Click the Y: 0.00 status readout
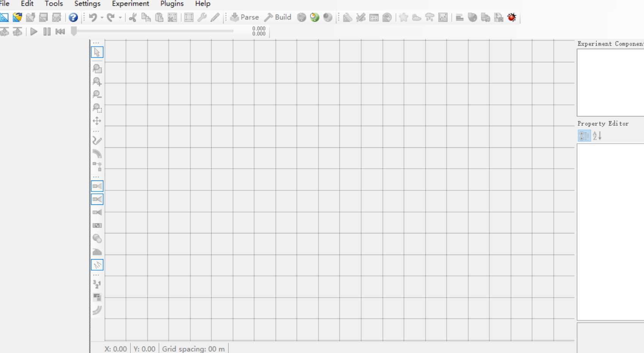 pyautogui.click(x=144, y=349)
